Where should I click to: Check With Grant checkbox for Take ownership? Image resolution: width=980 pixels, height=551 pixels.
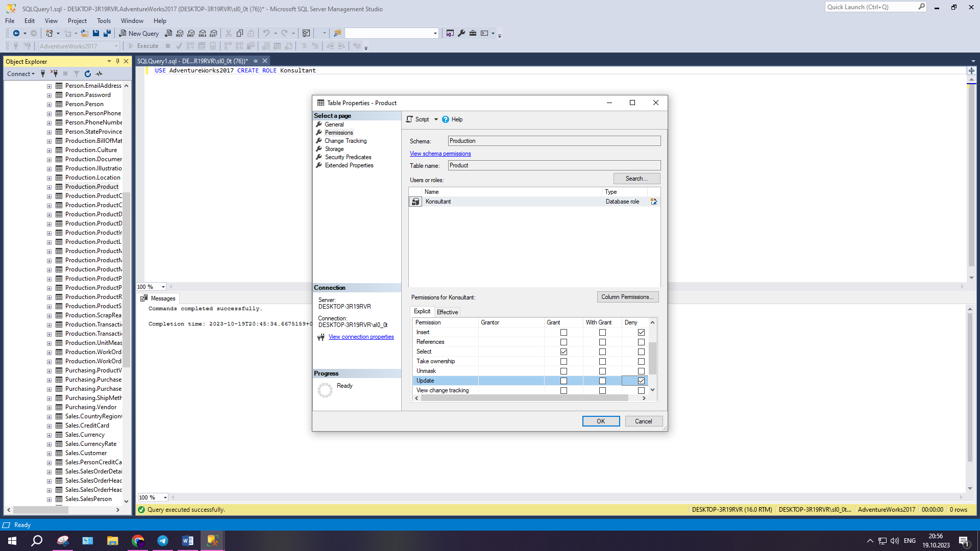coord(602,362)
